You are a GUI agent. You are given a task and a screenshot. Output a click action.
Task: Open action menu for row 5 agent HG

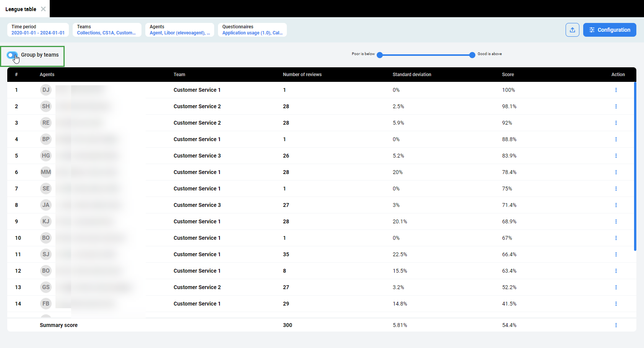[616, 156]
